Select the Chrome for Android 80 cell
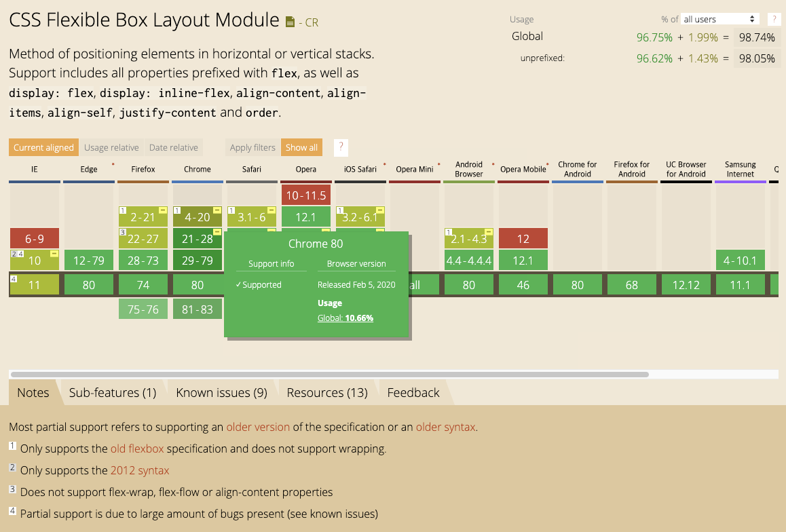This screenshot has width=786, height=532. tap(578, 284)
